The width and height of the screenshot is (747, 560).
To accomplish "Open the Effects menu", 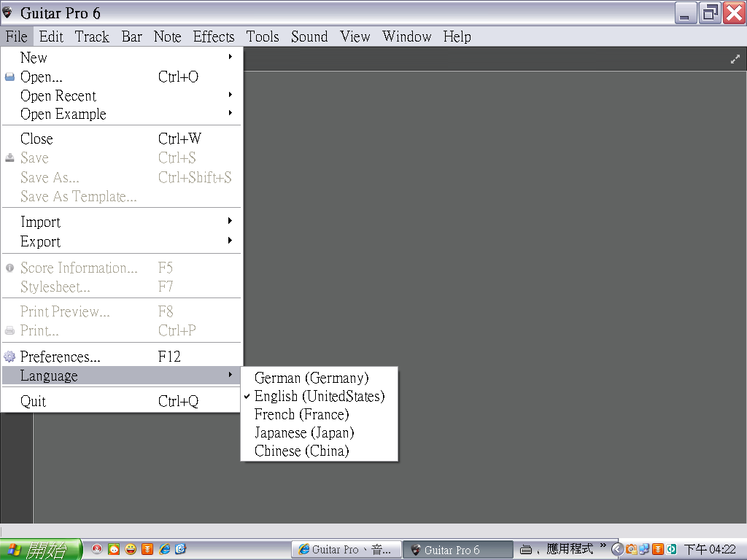I will 214,36.
